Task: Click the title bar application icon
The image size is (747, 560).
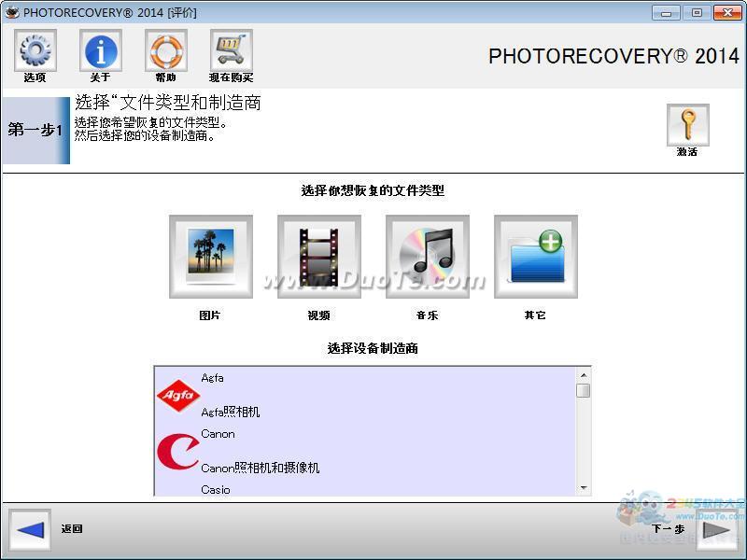Action: tap(12, 12)
